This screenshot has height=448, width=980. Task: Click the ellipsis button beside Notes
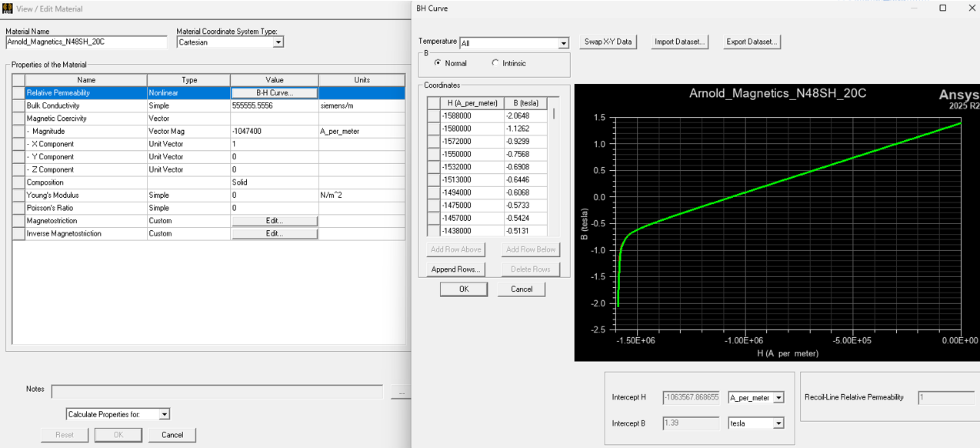(x=400, y=392)
